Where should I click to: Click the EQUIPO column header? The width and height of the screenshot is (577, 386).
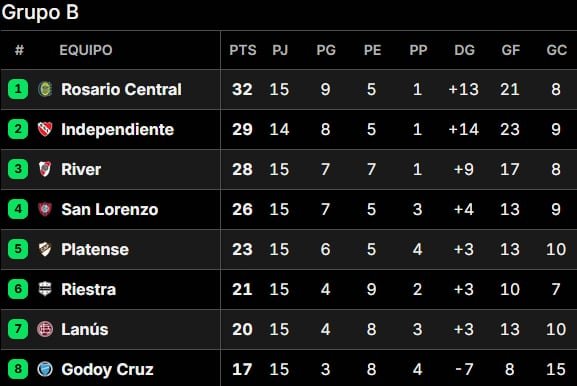tap(86, 50)
